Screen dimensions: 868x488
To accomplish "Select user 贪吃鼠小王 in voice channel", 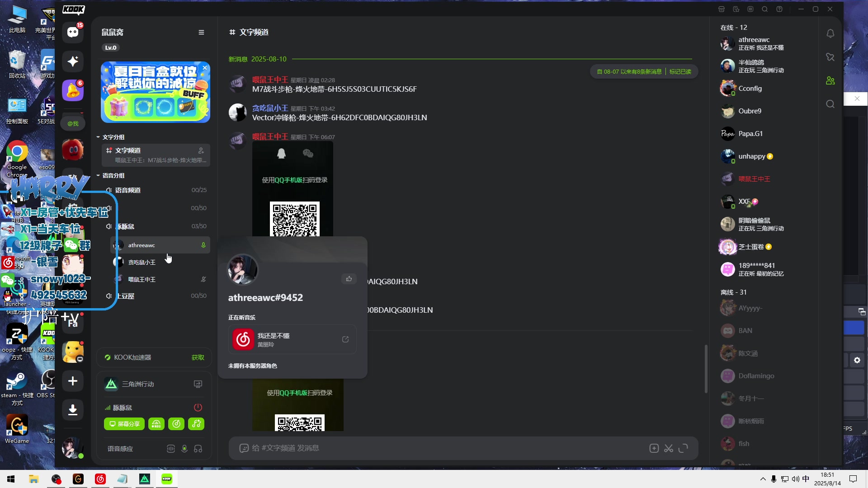I will pos(160,262).
